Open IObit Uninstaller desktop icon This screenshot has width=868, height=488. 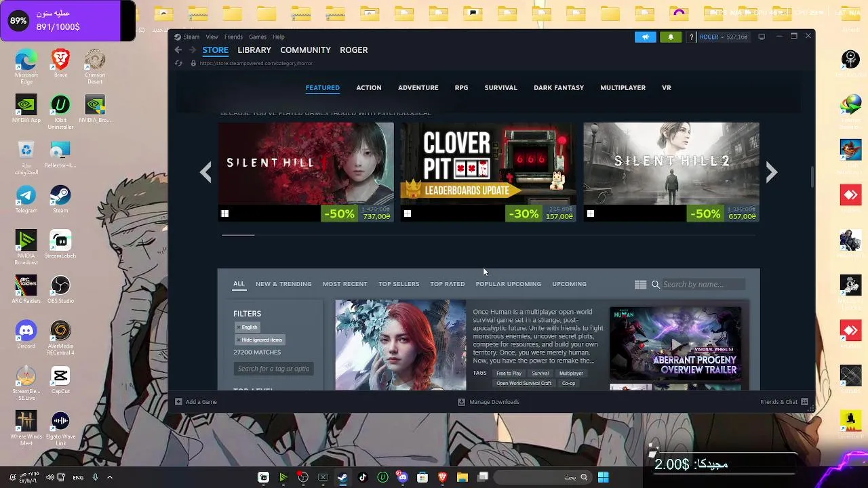point(60,113)
